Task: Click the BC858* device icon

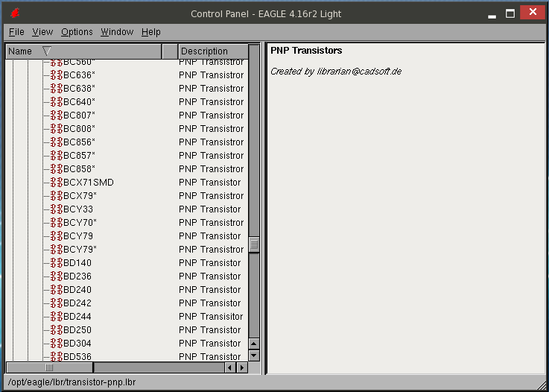Action: (57, 169)
